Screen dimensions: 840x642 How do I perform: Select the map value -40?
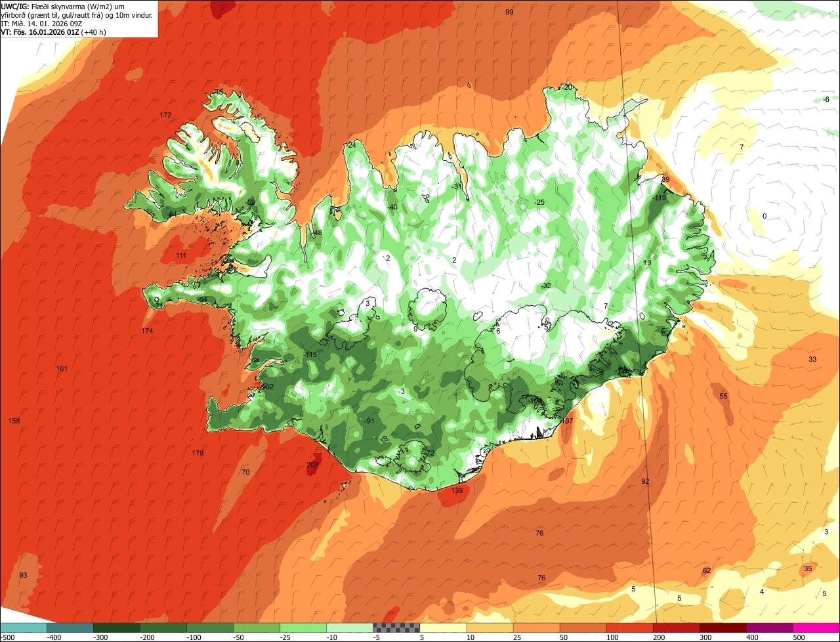[392, 207]
